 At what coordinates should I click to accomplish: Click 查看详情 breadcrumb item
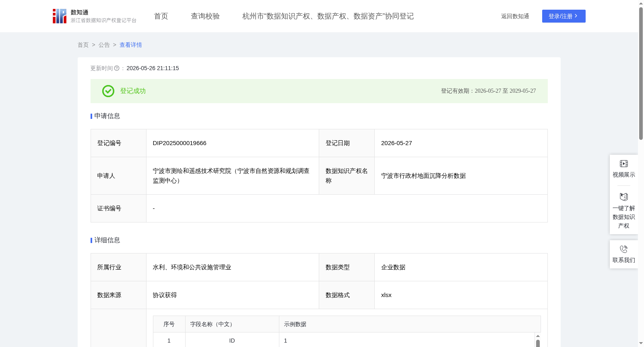pyautogui.click(x=131, y=45)
